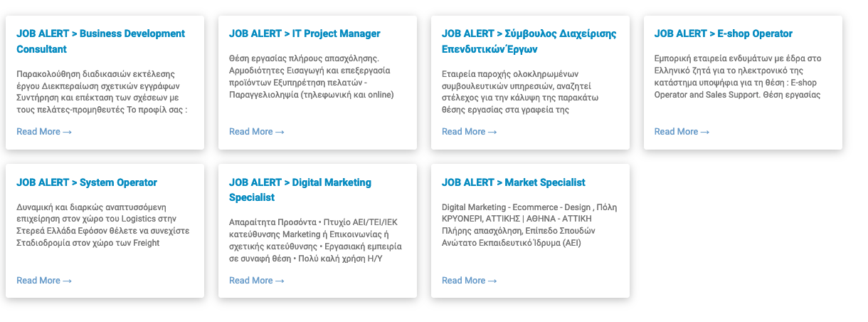The width and height of the screenshot is (868, 322).
Task: Open the Digital Marketing Specialist job alert title
Action: coord(300,189)
